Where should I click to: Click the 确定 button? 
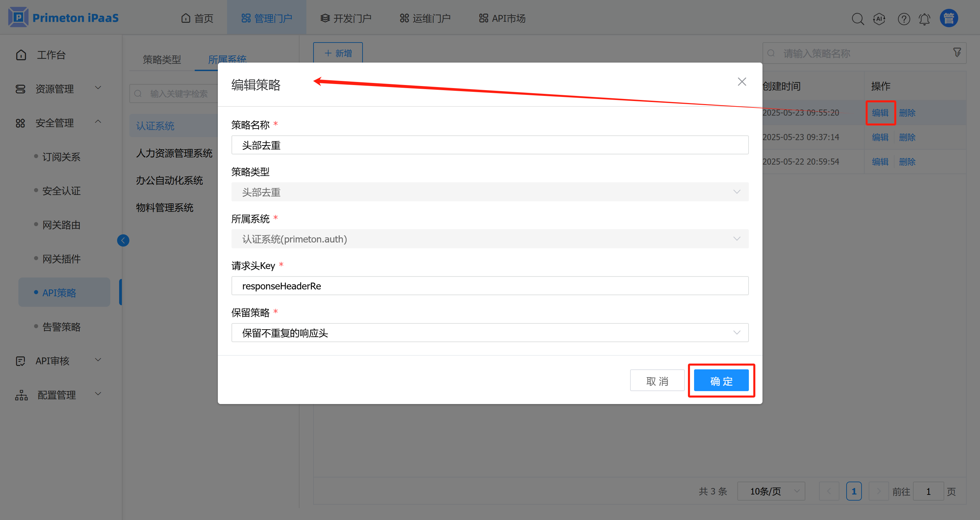721,381
